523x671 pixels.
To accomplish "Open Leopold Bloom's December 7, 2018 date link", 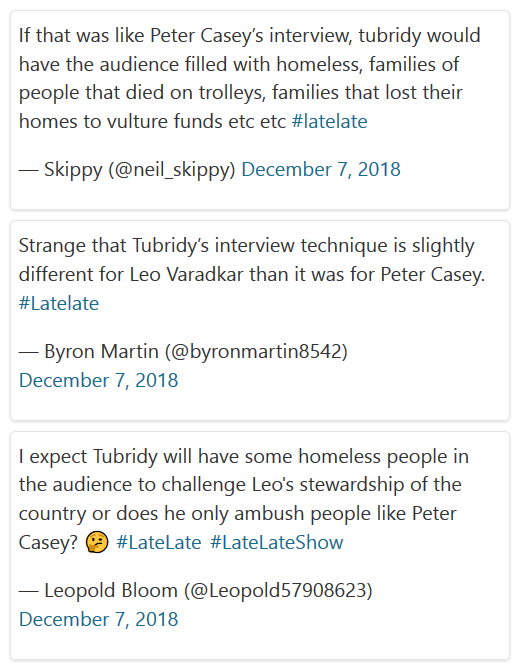I will tap(98, 620).
